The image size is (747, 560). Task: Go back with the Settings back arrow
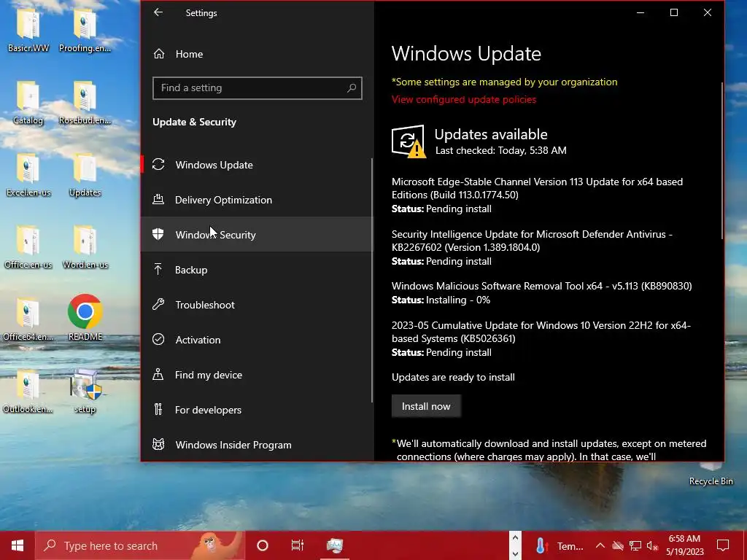coord(158,13)
